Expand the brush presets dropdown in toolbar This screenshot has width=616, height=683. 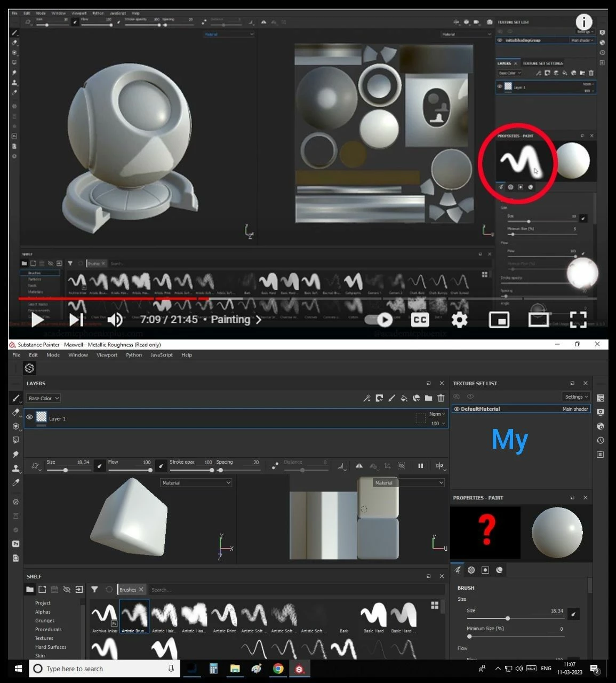coord(36,466)
